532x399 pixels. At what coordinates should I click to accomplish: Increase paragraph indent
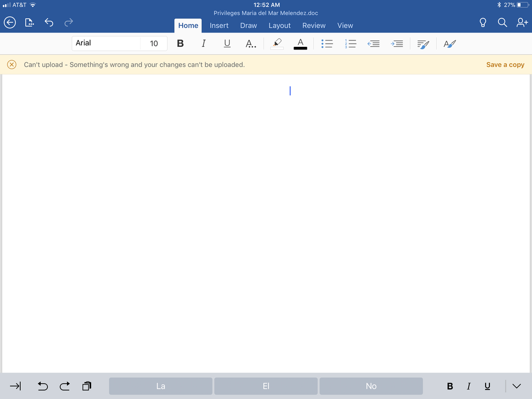397,44
